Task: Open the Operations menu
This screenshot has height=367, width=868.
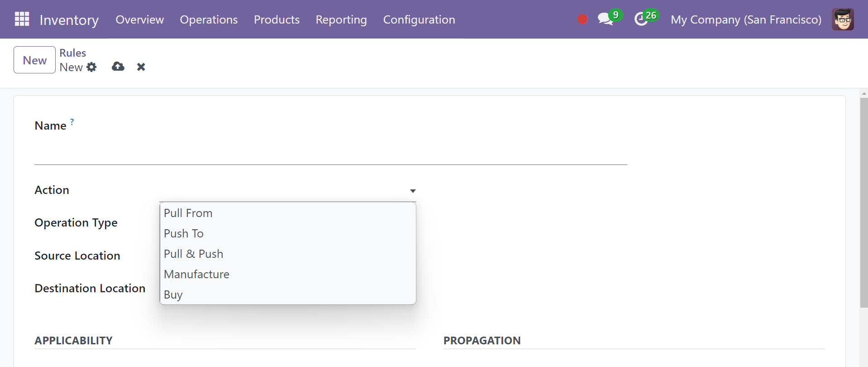Action: pyautogui.click(x=209, y=19)
